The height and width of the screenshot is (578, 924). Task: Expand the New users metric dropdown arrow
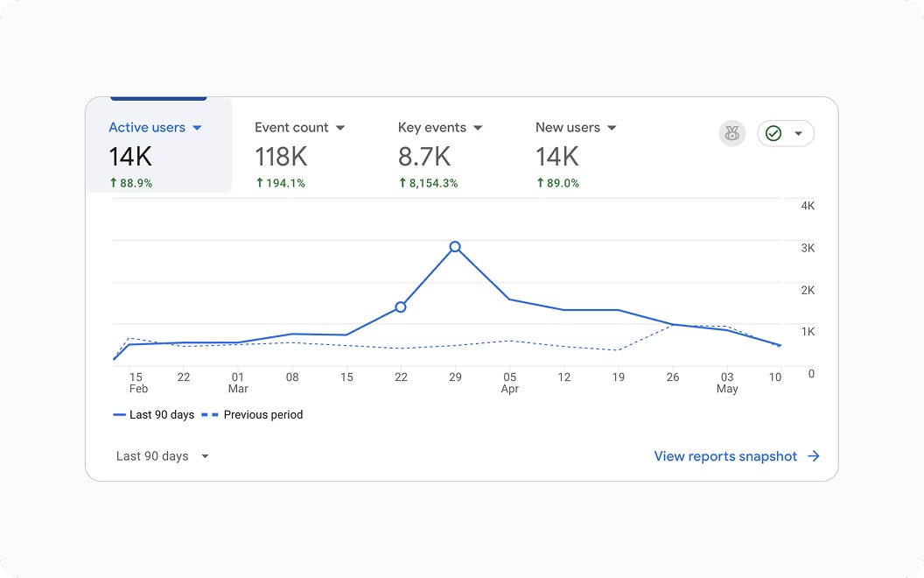[612, 128]
